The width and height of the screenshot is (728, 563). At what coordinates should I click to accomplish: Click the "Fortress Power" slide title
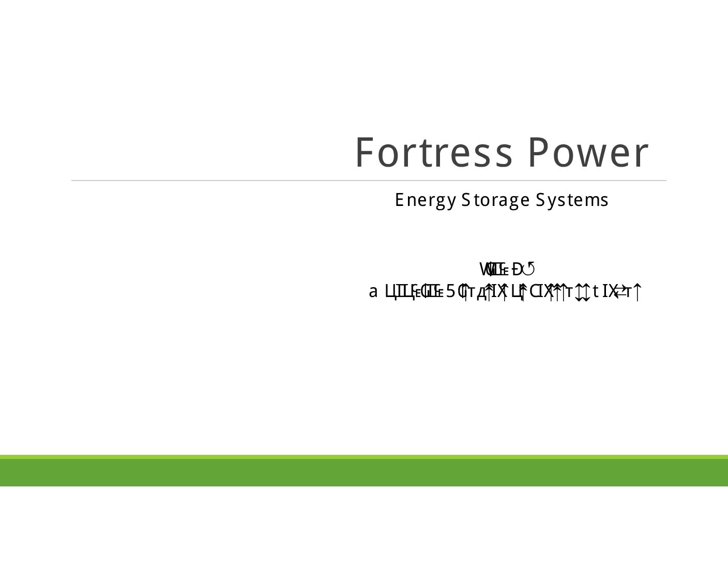point(501,152)
